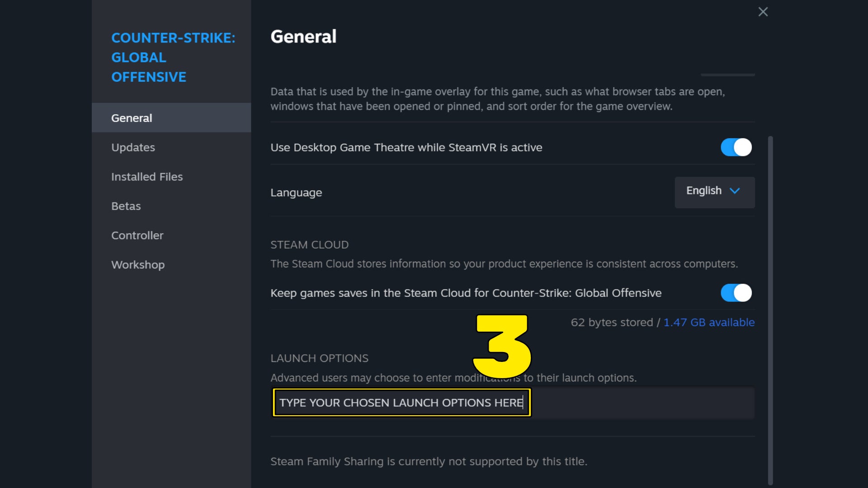
Task: Expand the language selection combo box
Action: coord(714,192)
